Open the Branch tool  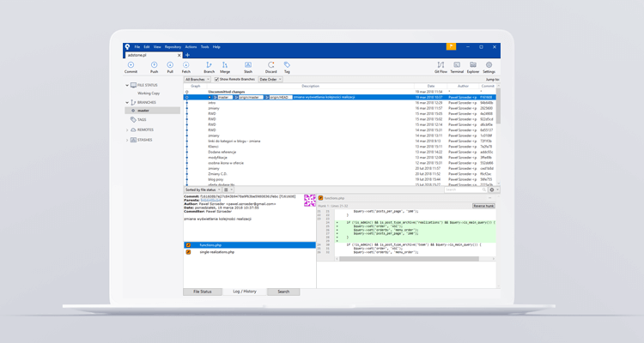[209, 67]
